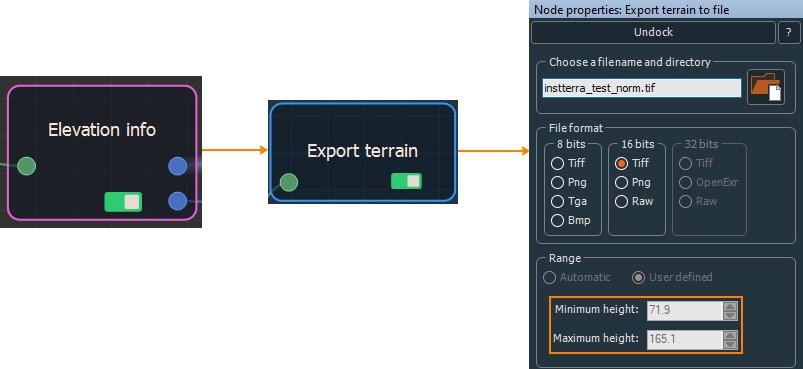The image size is (803, 369).
Task: Click the help question mark button
Action: coord(788,33)
